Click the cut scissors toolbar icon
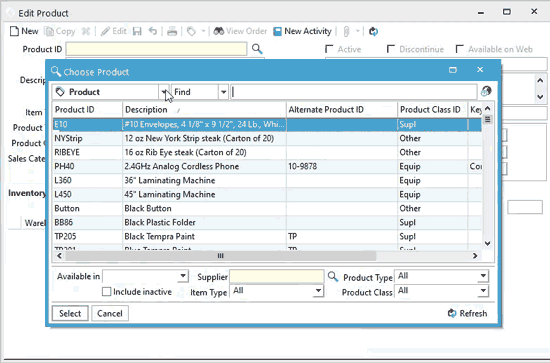550x363 pixels. pos(86,31)
